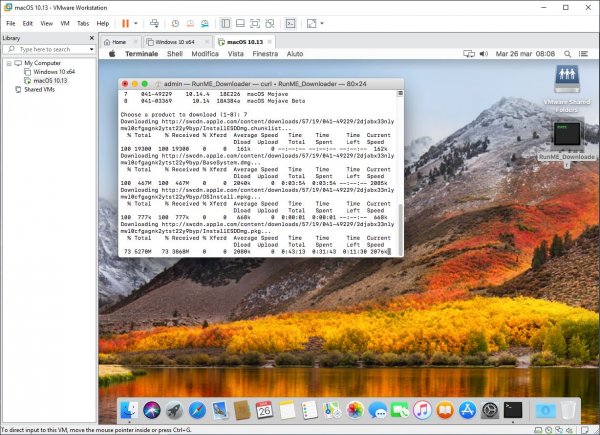The height and width of the screenshot is (435, 600).
Task: Open Safari from the Dock
Action: pyautogui.click(x=197, y=410)
